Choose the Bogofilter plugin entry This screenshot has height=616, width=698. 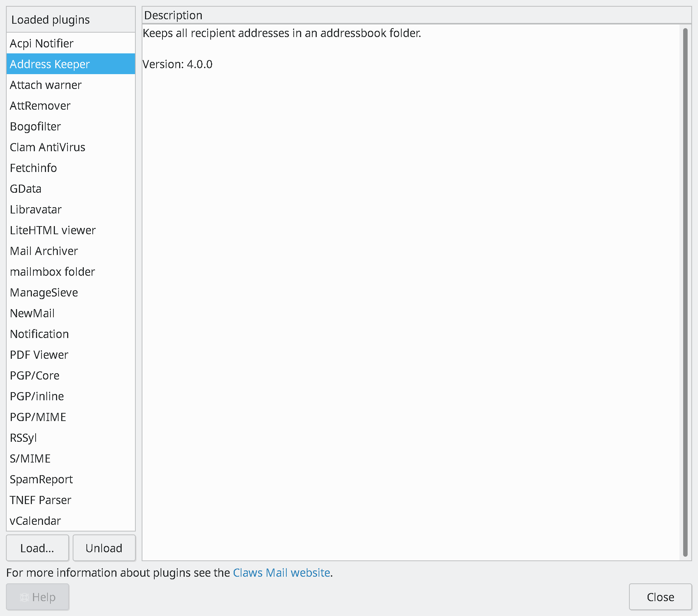tap(35, 126)
